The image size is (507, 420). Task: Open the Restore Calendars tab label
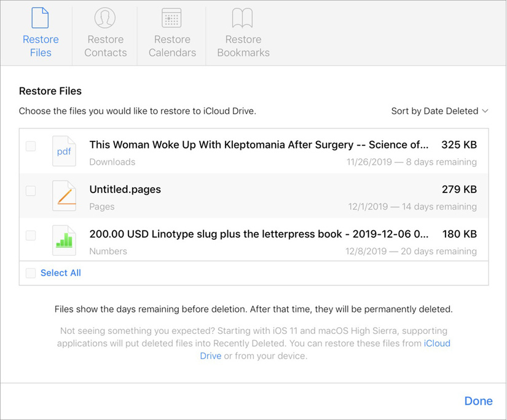pyautogui.click(x=172, y=46)
